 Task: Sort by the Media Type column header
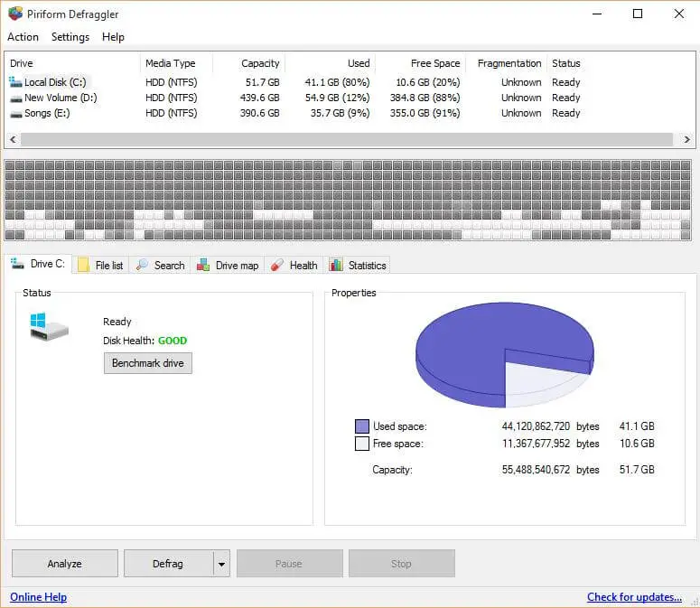pyautogui.click(x=176, y=63)
